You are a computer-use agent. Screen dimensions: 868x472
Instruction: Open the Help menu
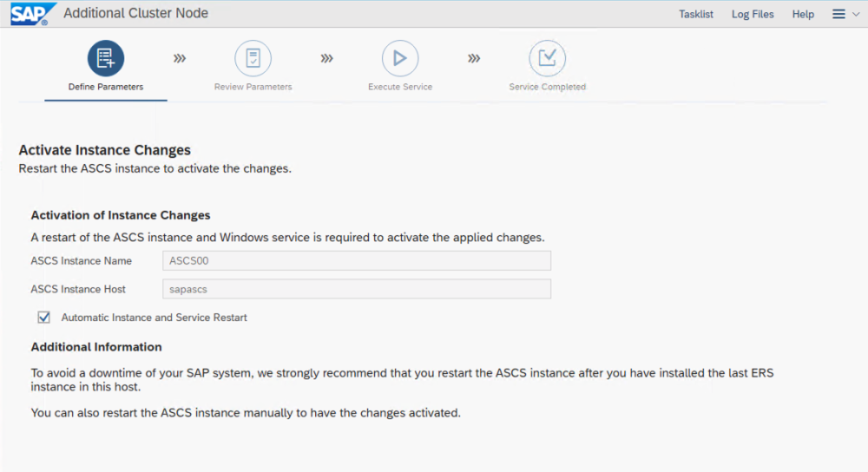click(803, 14)
